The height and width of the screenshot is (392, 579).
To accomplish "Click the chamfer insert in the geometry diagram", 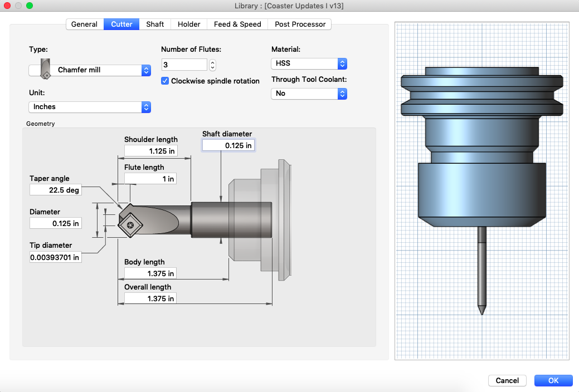I will 130,224.
